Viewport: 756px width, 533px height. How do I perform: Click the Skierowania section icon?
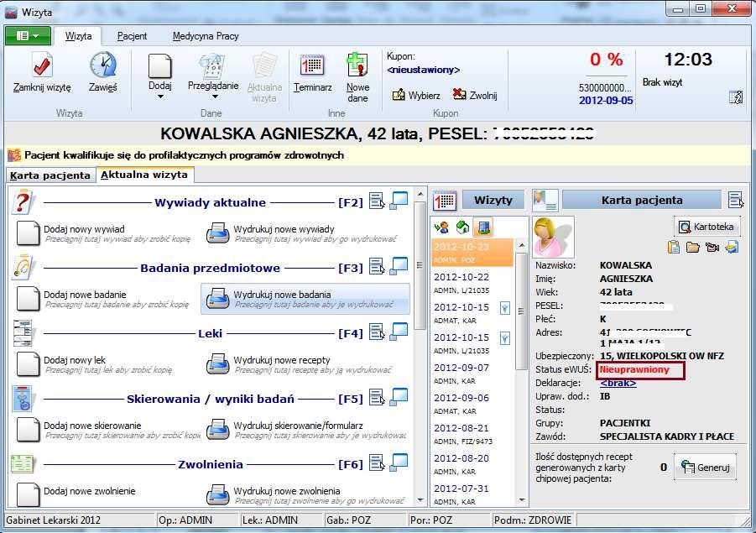(22, 399)
